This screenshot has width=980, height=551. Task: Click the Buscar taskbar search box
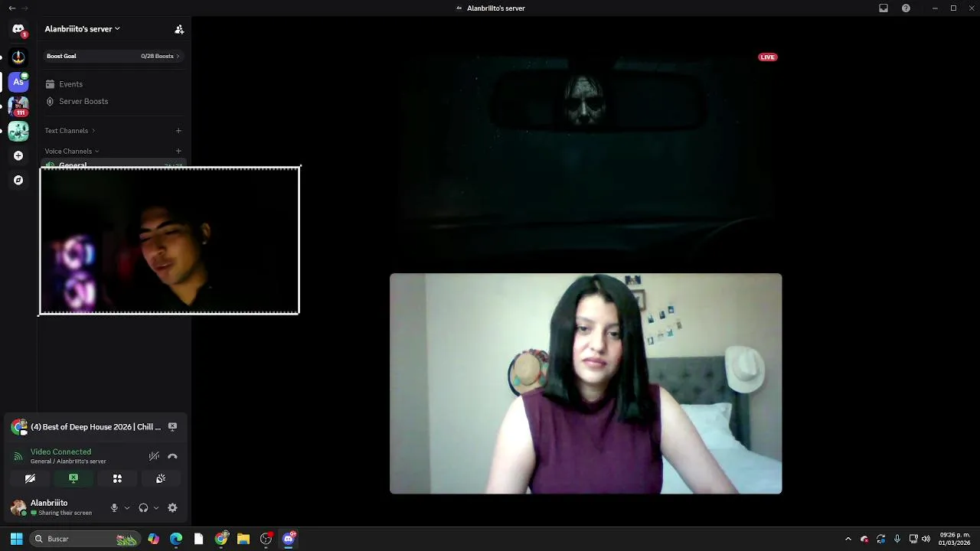click(x=85, y=539)
